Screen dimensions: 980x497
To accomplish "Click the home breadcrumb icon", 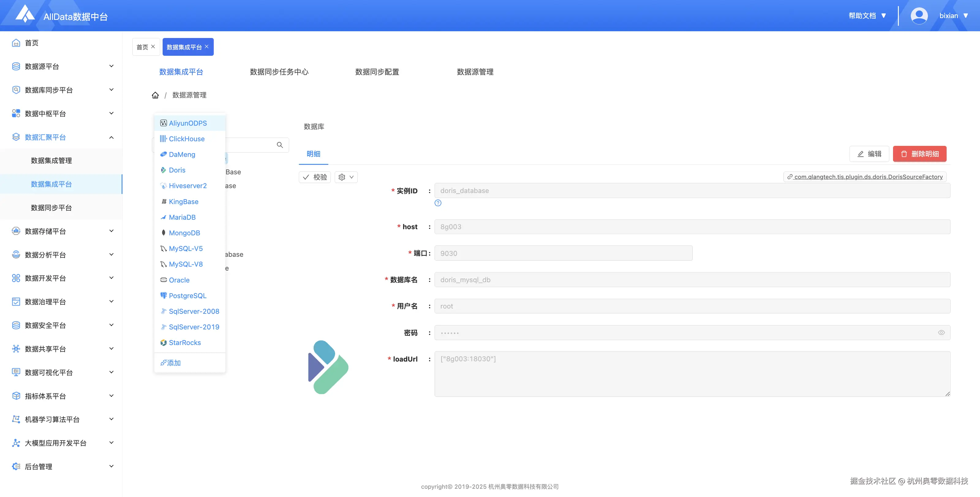I will click(x=155, y=95).
